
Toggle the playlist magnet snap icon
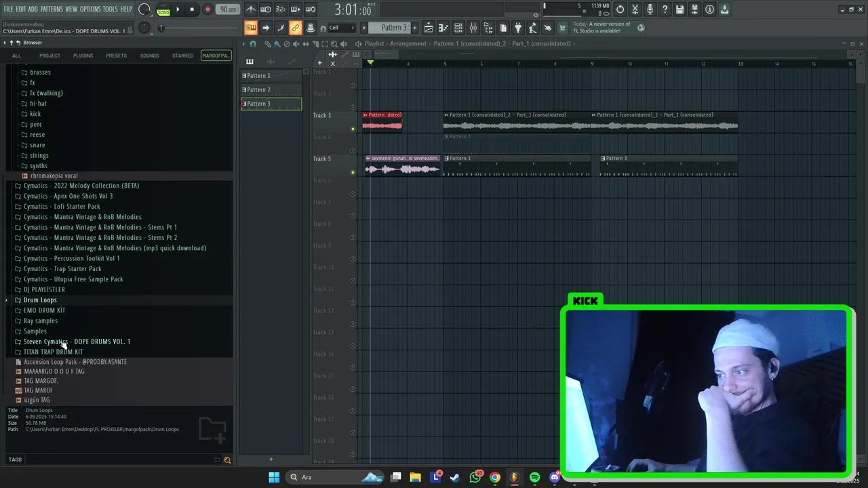[253, 44]
